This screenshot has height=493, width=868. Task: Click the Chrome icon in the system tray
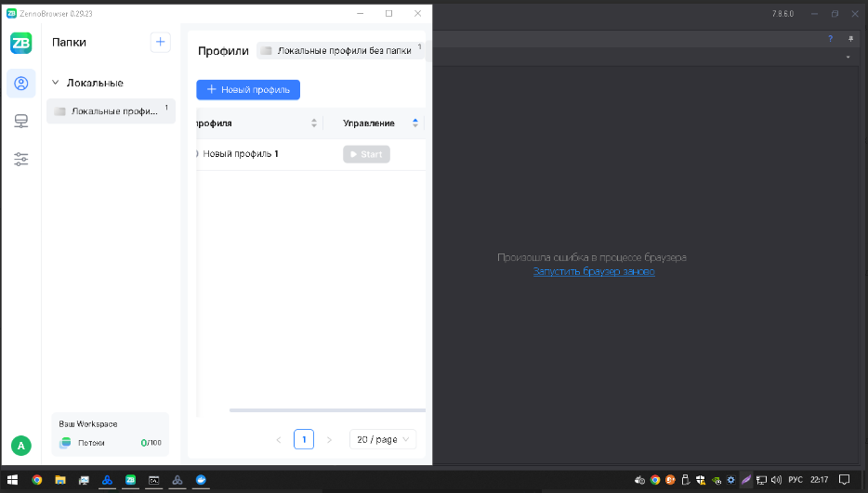(655, 480)
